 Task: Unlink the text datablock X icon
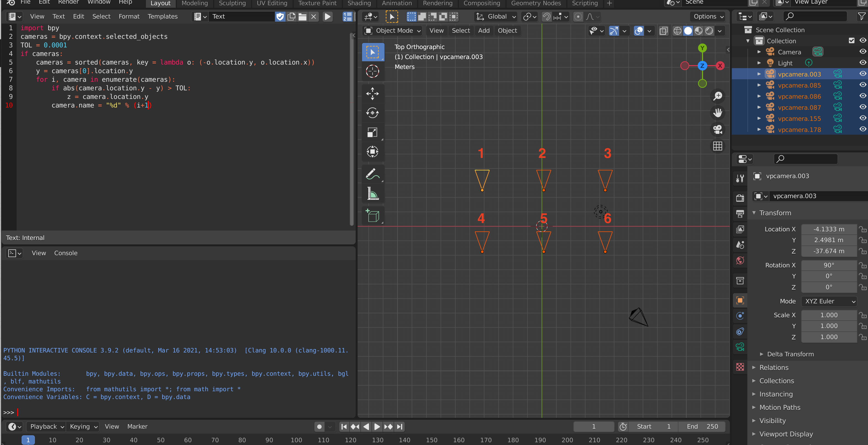(x=314, y=17)
